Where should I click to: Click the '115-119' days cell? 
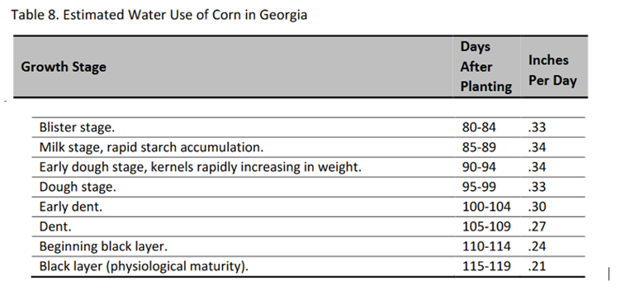(x=486, y=266)
